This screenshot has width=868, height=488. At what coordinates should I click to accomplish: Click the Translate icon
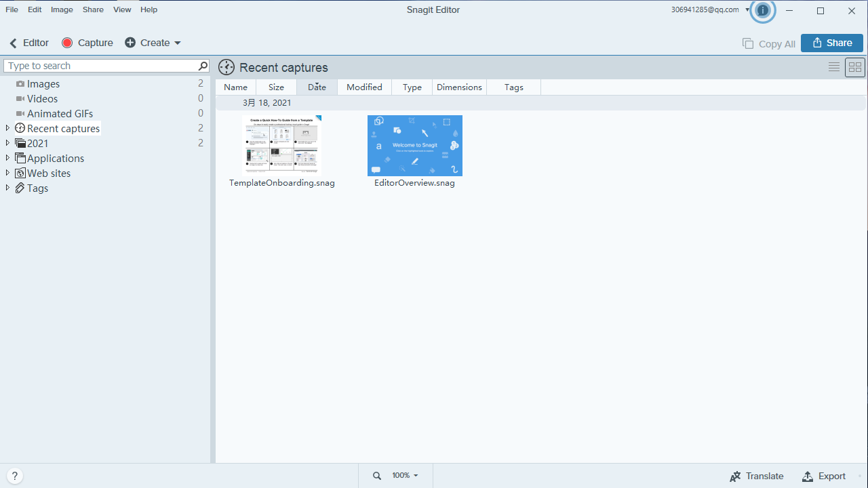coord(735,476)
